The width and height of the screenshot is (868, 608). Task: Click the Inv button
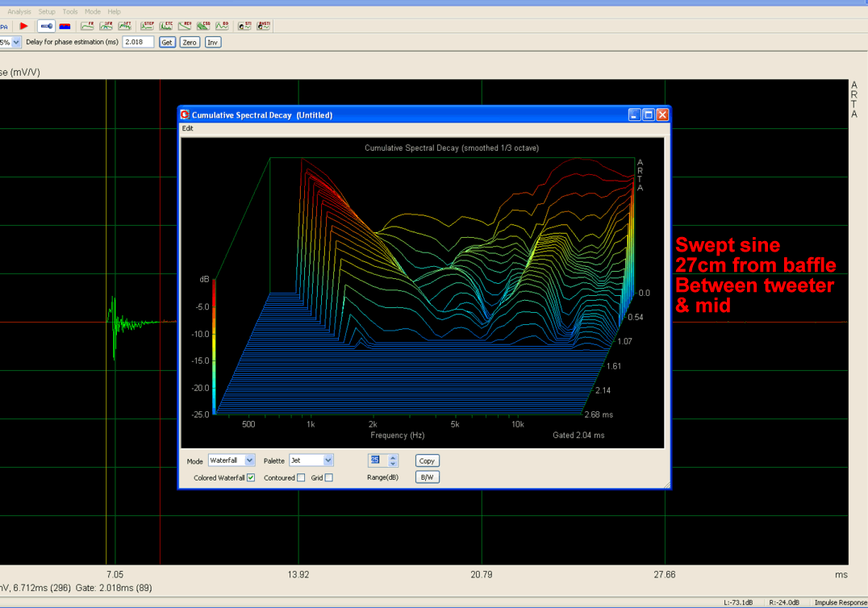coord(213,42)
